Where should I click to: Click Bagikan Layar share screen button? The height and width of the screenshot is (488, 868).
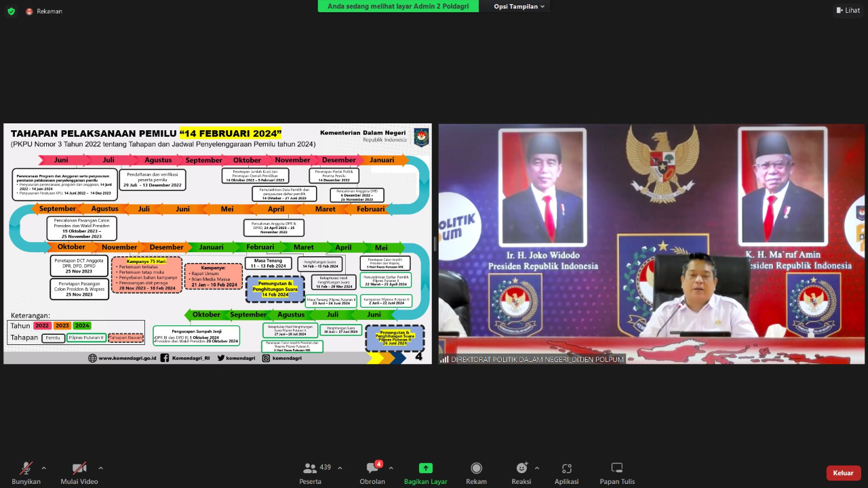(x=425, y=473)
